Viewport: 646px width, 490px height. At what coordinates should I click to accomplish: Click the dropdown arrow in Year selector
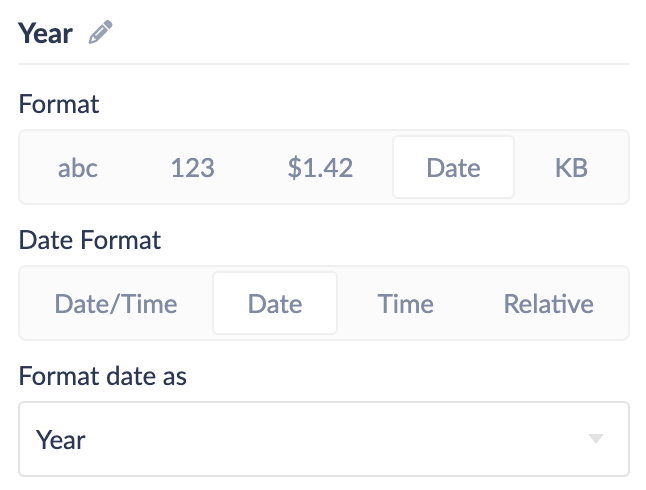(x=596, y=439)
